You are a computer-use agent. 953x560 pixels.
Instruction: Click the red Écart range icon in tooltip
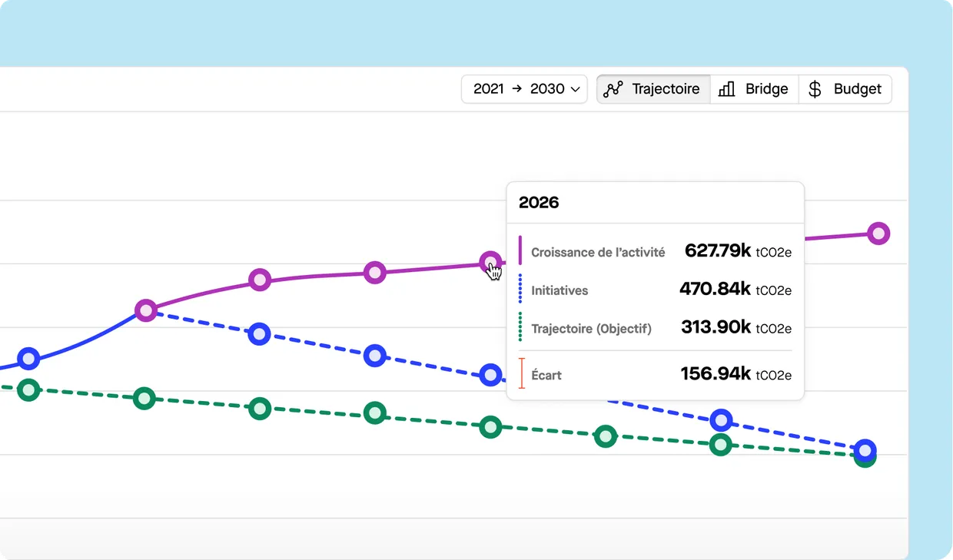[x=521, y=374]
